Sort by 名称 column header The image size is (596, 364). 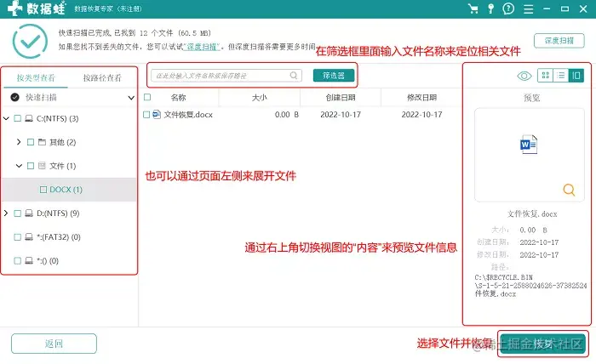point(178,98)
